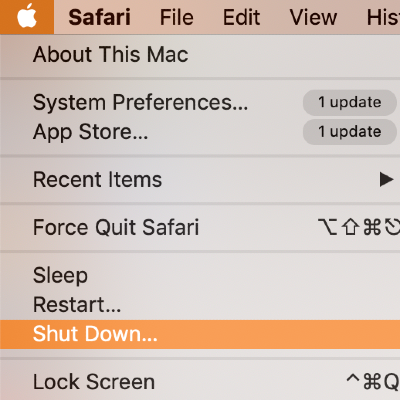Open the View menu

pos(313,17)
